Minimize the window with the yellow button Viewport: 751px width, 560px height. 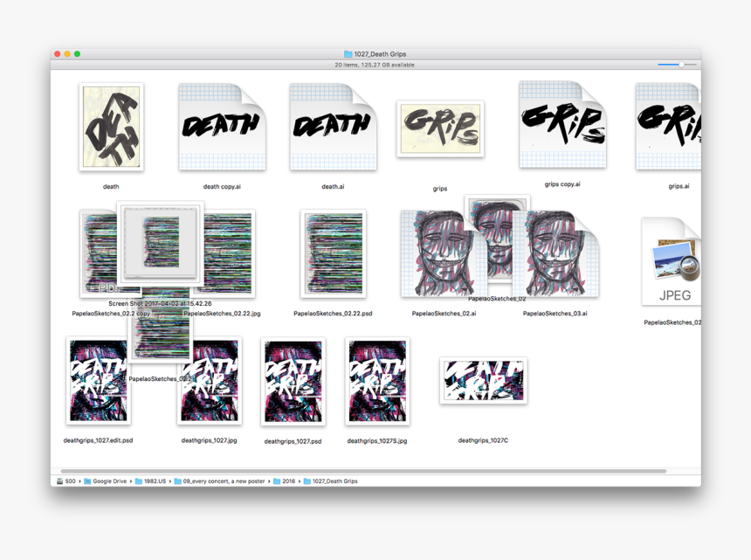point(67,54)
